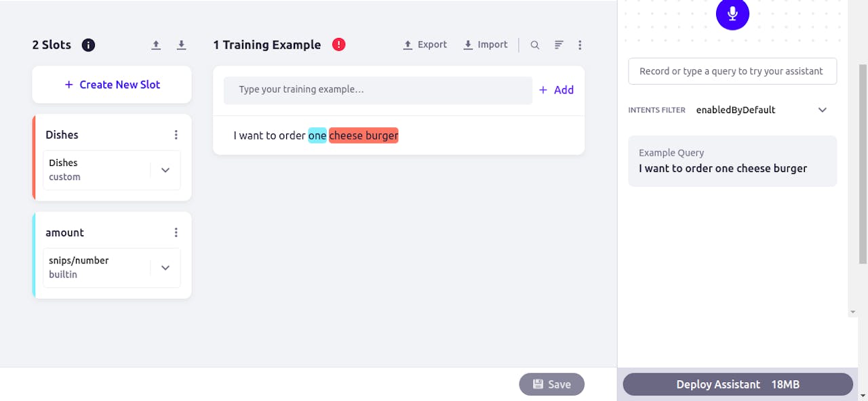This screenshot has width=868, height=401.
Task: Open the enabledByDefault intents filter dropdown
Action: [x=822, y=110]
